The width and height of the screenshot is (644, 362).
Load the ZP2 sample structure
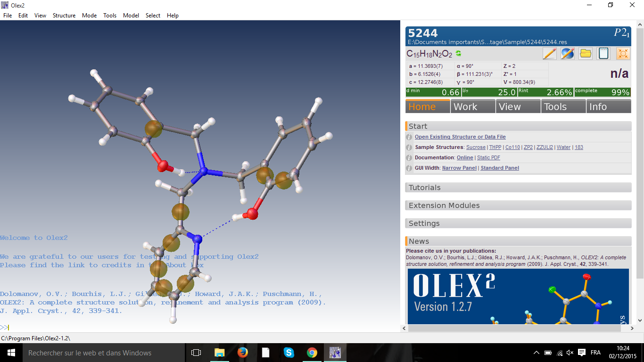pyautogui.click(x=528, y=147)
